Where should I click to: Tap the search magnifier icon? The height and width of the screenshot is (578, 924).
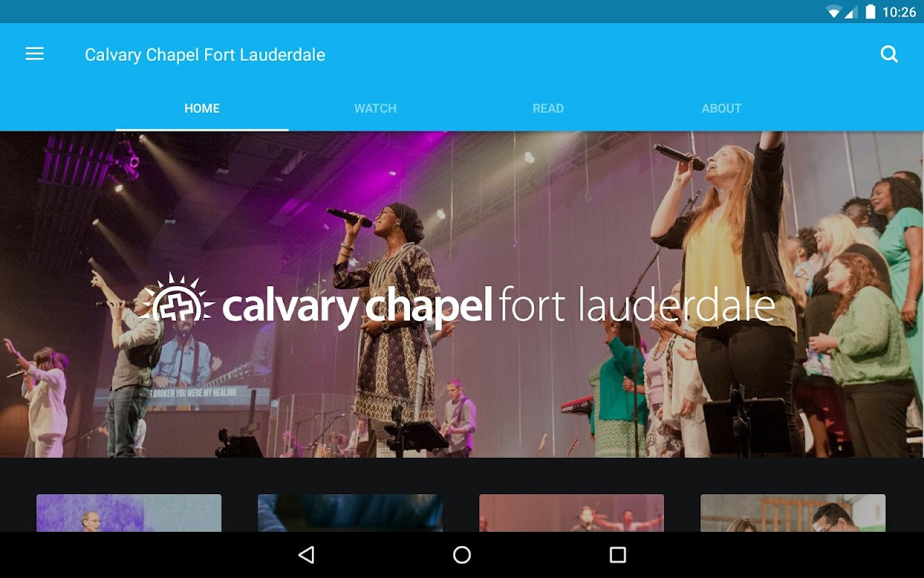[889, 54]
